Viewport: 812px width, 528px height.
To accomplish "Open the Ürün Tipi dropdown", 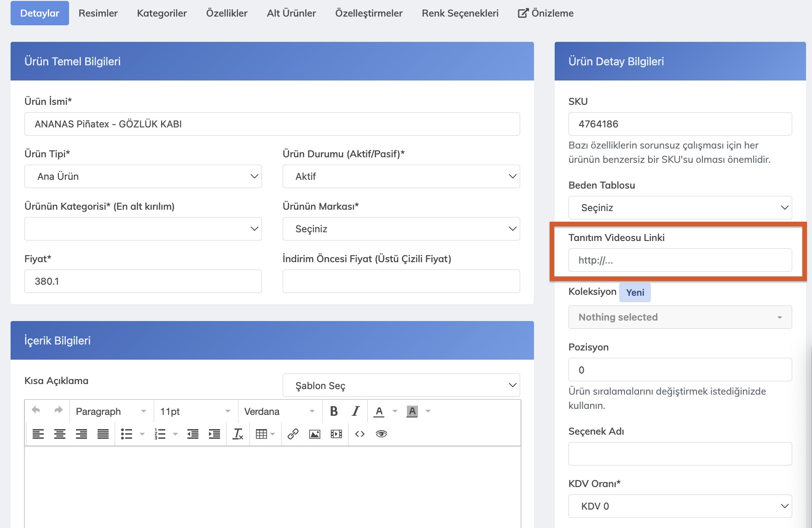I will 143,177.
